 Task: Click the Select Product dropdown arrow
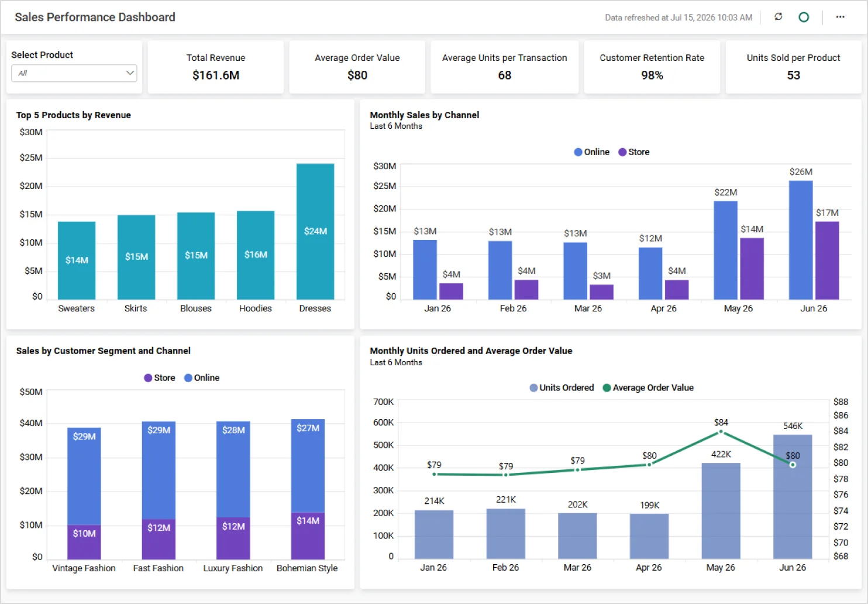(130, 73)
